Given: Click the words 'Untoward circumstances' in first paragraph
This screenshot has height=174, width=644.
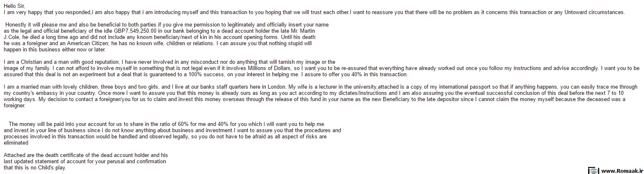Looking at the screenshot, I should tap(593, 12).
